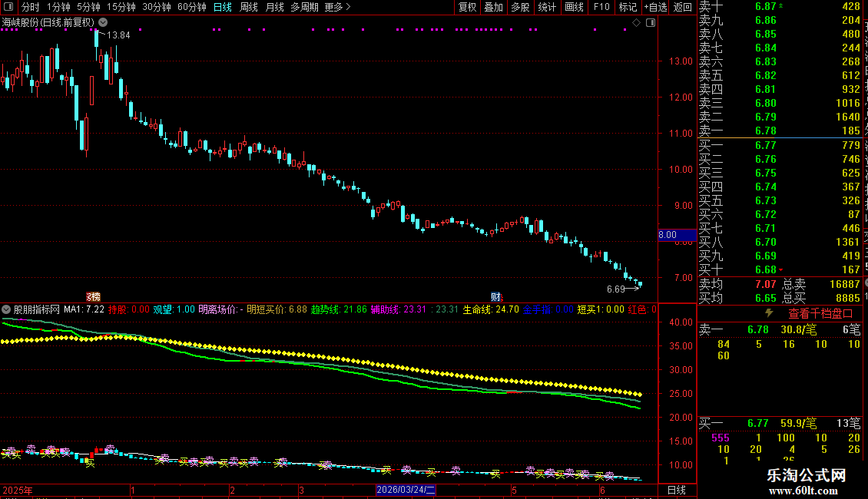The image size is (868, 499).
Task: Select the 卖十 6.87 order row
Action: pyautogui.click(x=780, y=7)
